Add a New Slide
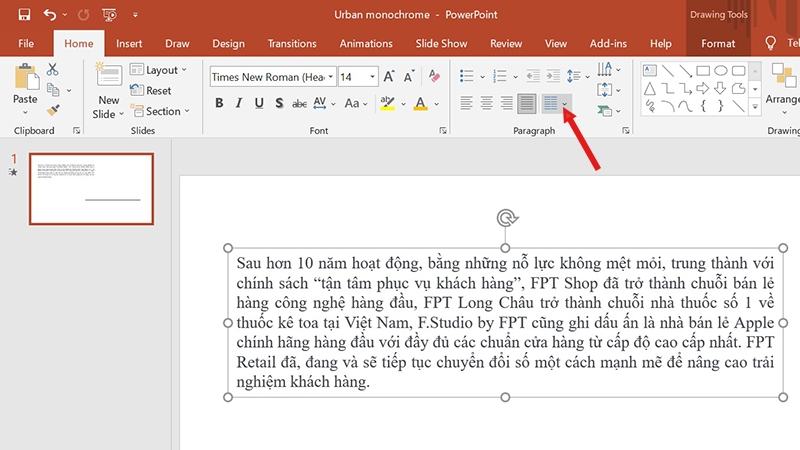800x450 pixels. click(x=108, y=91)
